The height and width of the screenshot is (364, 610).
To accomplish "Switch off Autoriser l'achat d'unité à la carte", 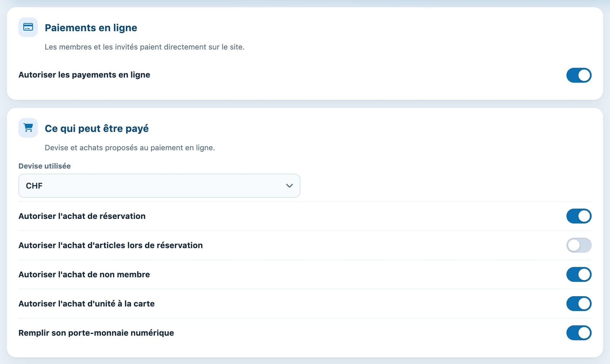I will 579,304.
